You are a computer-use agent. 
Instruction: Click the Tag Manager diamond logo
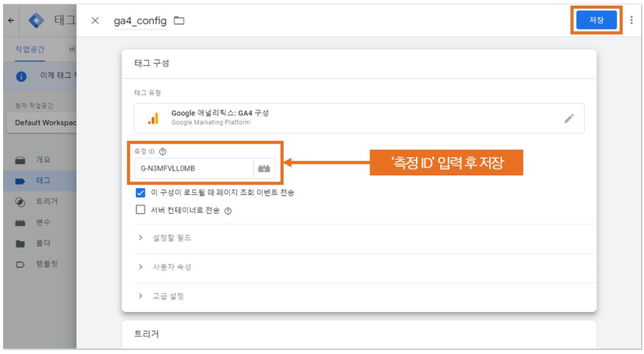[x=36, y=20]
